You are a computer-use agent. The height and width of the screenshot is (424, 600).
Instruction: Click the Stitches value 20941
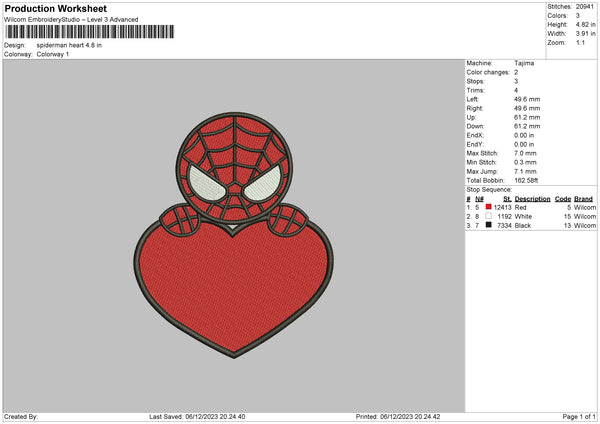(585, 7)
